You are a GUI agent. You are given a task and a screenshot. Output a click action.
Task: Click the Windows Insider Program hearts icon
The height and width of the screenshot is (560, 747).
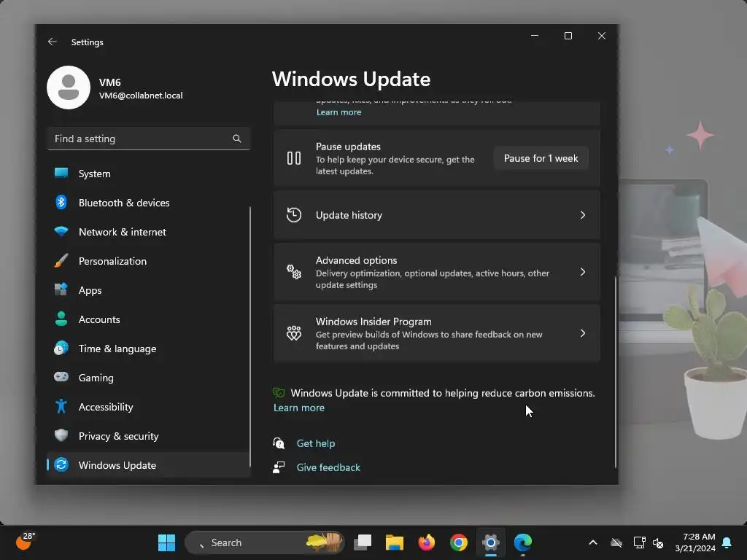[294, 332]
